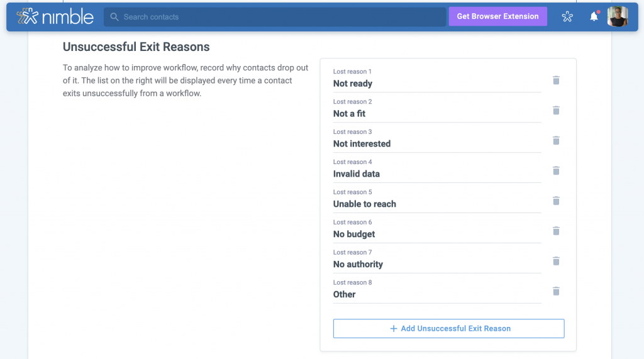The image size is (644, 359).
Task: Trash the 'Other' lost reason
Action: (556, 291)
